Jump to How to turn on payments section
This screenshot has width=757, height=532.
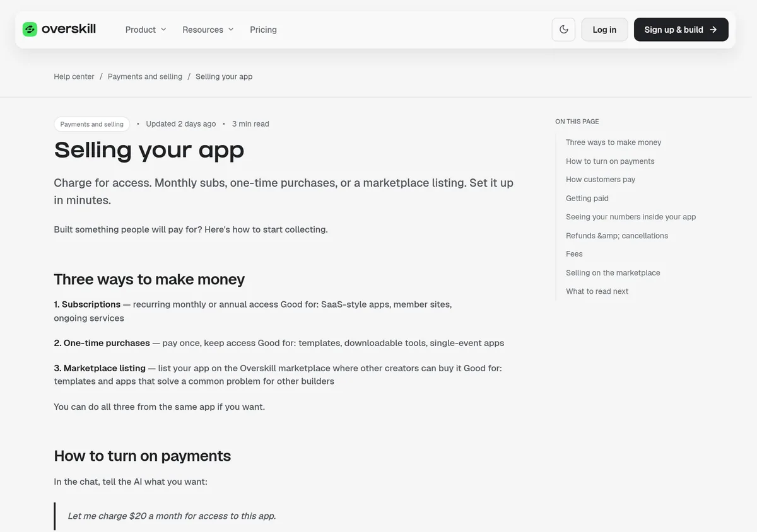click(x=610, y=161)
